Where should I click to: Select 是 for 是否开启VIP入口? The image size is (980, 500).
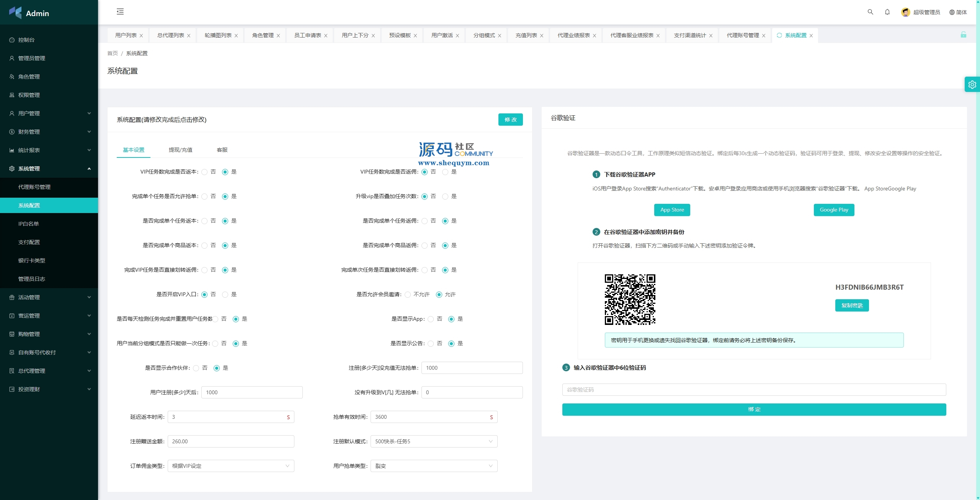pos(225,295)
